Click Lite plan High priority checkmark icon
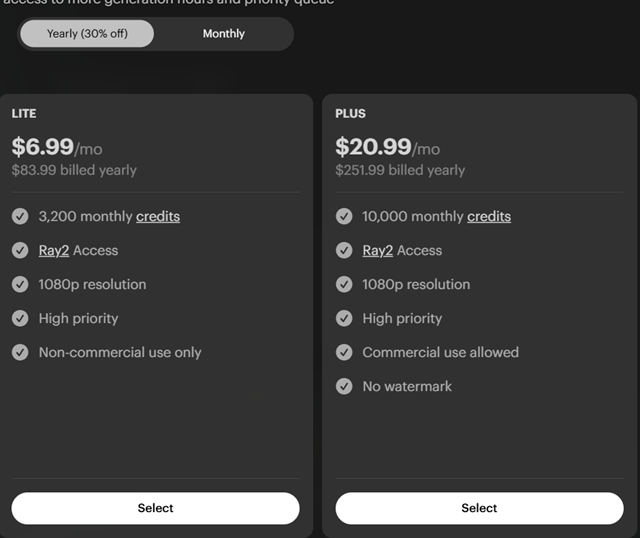 20,318
